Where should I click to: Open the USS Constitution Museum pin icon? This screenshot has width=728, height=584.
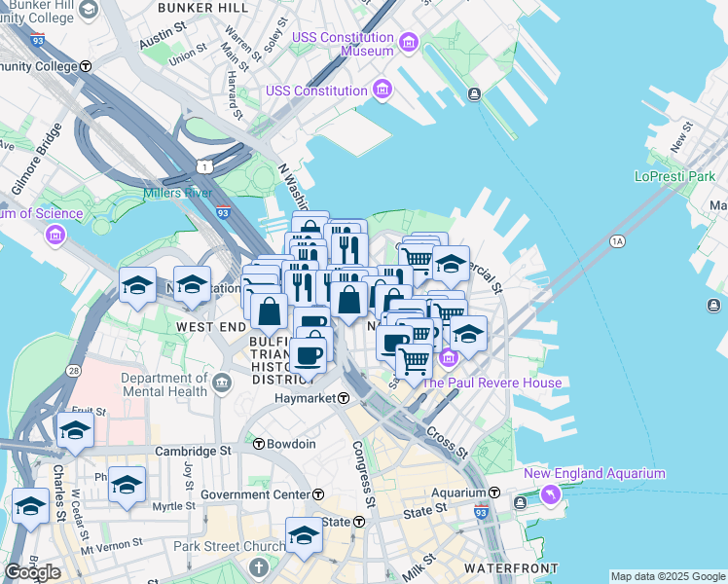(x=409, y=44)
